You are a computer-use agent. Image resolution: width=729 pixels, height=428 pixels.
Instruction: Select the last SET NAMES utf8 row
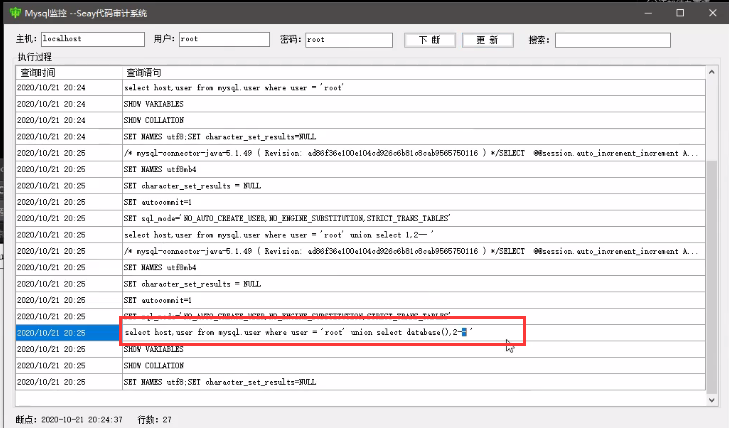click(x=300, y=382)
